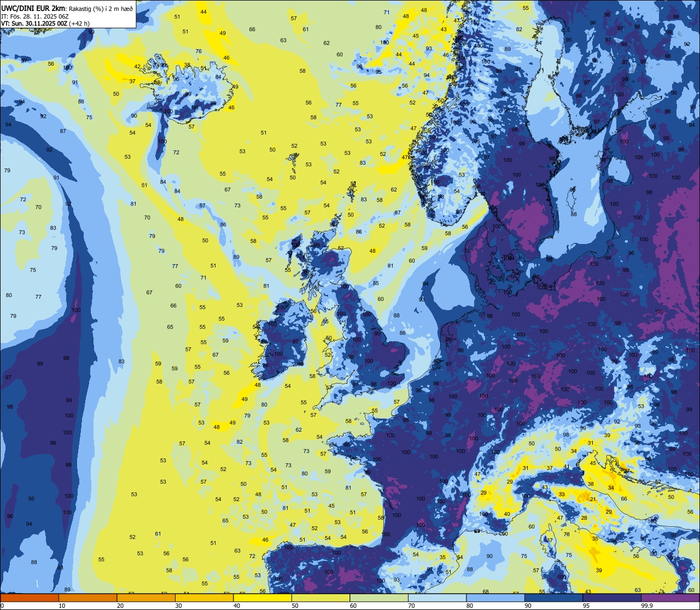Click the 60–70 pale green legend segment
Viewport: 700px width, 610px height.
point(379,598)
